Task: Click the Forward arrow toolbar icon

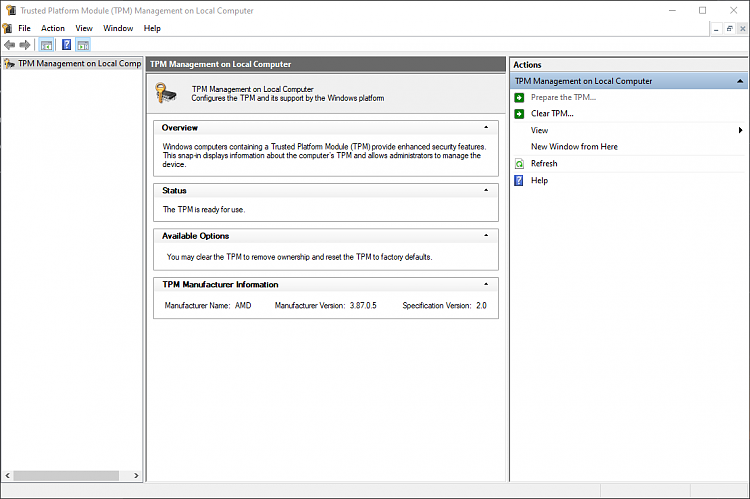Action: pos(25,45)
